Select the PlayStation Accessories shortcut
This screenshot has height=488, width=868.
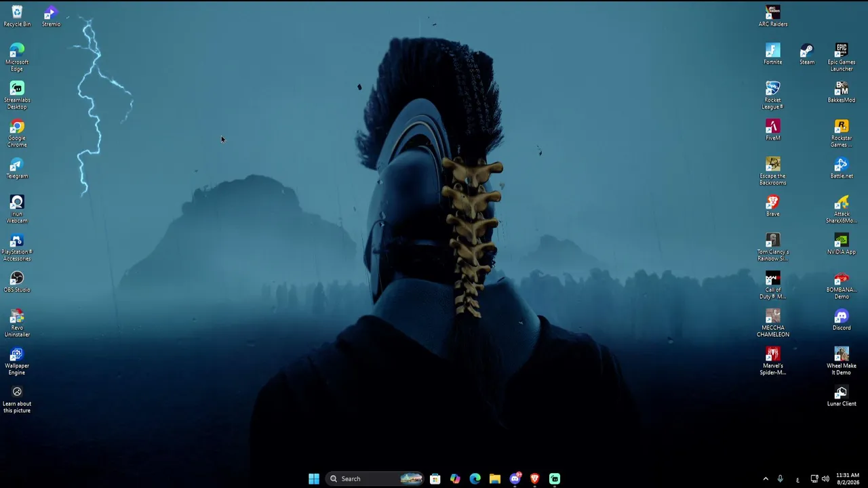coord(17,247)
